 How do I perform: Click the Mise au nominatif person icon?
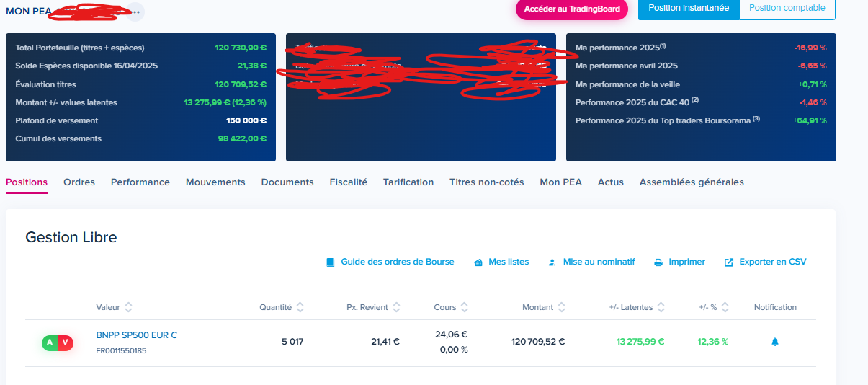(552, 262)
